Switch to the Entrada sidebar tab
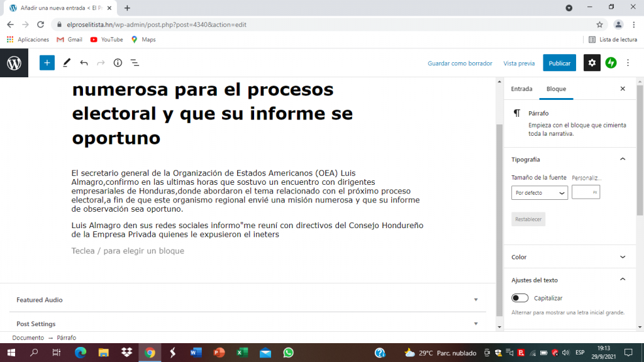644x362 pixels. click(x=521, y=89)
